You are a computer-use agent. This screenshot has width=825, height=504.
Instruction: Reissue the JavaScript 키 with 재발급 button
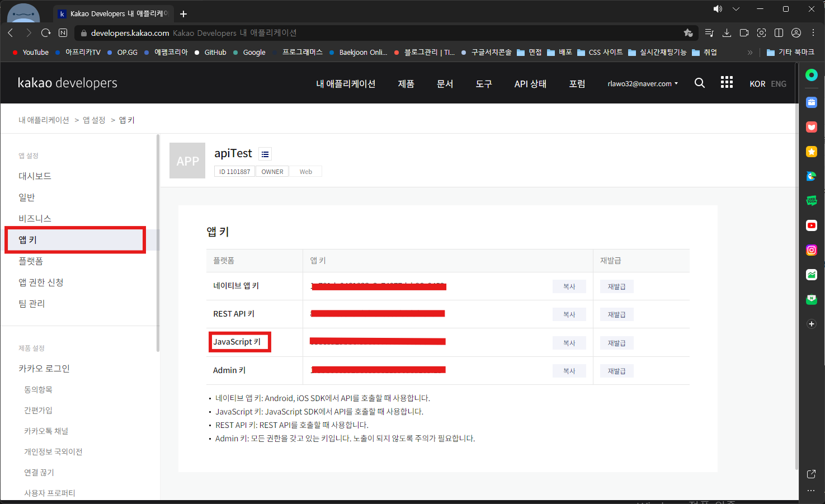tap(617, 343)
